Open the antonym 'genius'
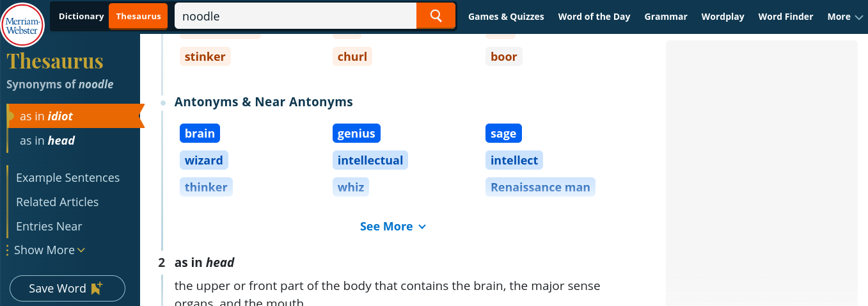 [356, 133]
